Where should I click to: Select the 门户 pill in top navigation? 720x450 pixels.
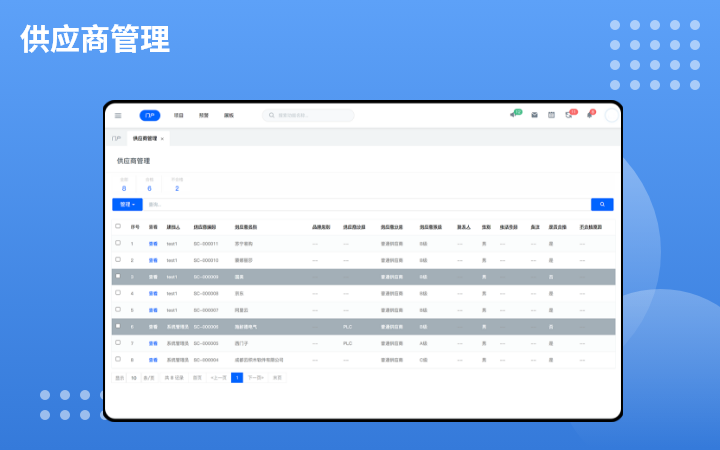pos(149,115)
